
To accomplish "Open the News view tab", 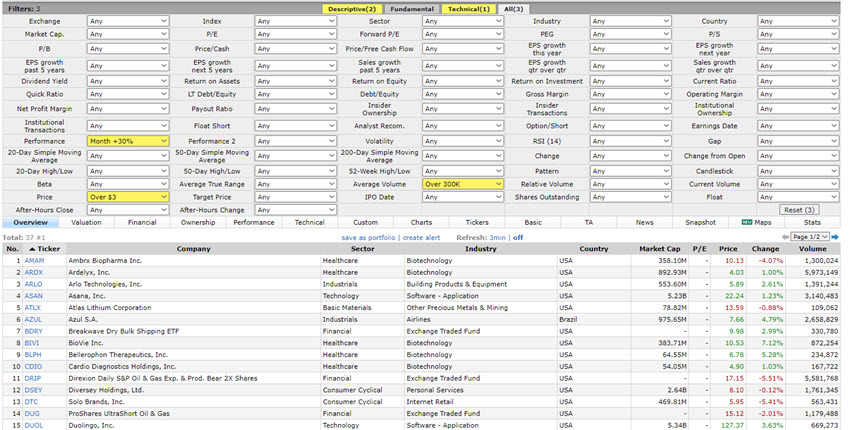I will (x=645, y=222).
